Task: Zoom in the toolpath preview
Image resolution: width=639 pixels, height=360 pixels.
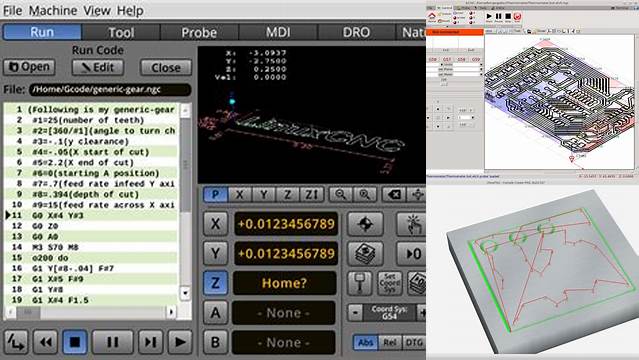Action: [365, 194]
